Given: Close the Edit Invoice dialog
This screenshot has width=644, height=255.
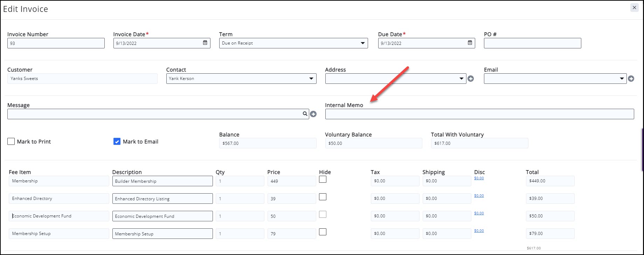Looking at the screenshot, I should point(634,7).
